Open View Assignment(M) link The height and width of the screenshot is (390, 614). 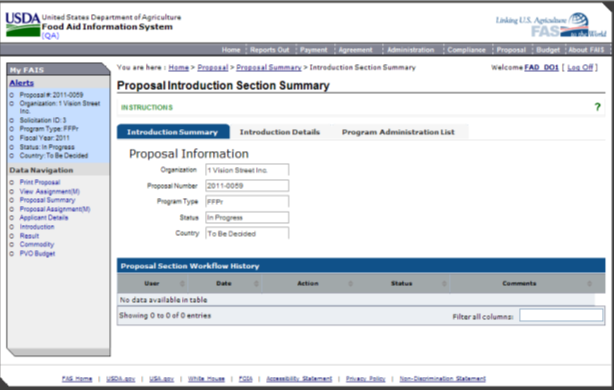pos(50,191)
